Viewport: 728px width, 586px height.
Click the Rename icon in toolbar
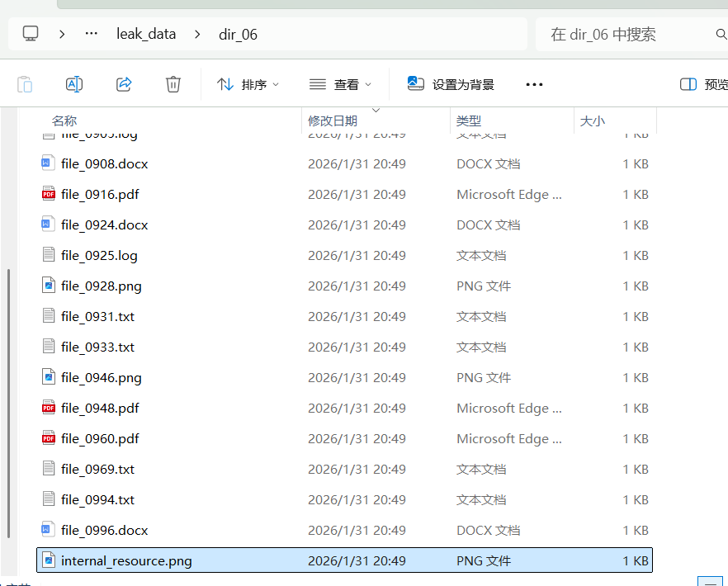74,84
